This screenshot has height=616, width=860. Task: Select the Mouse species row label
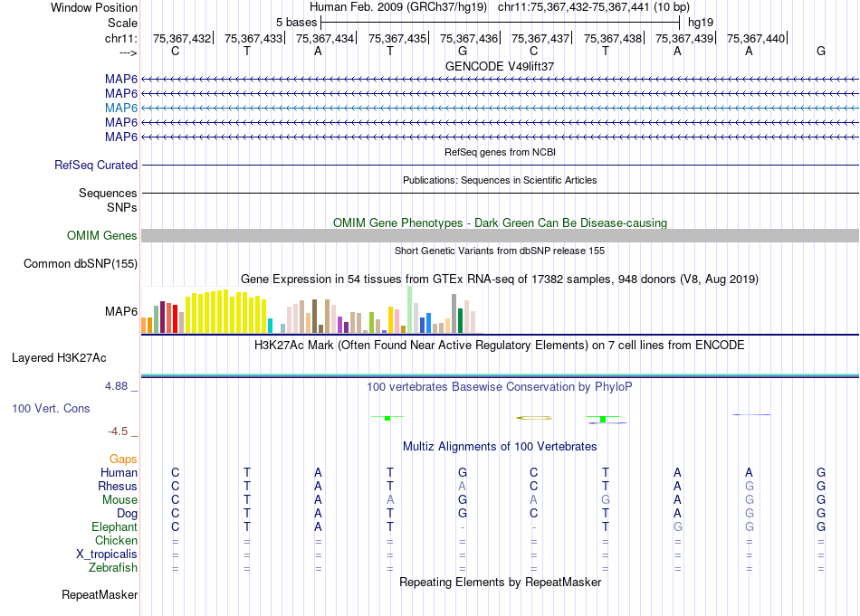tap(119, 500)
